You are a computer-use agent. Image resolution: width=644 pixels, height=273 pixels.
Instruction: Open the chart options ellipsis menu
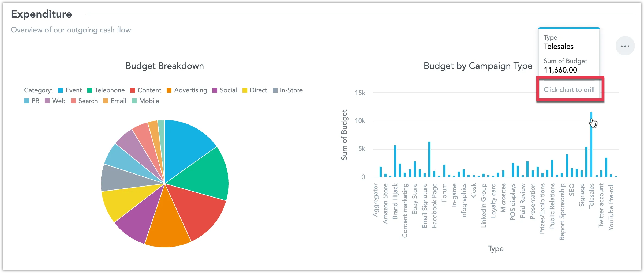point(625,46)
